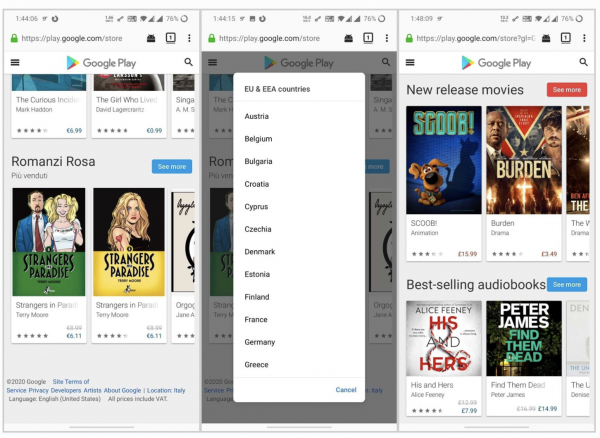Select Croatia in country list

click(x=299, y=184)
